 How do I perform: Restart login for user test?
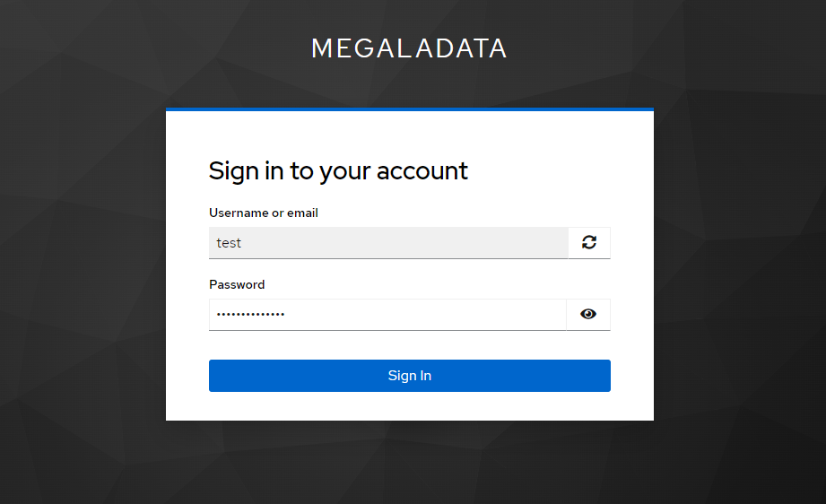(x=589, y=242)
